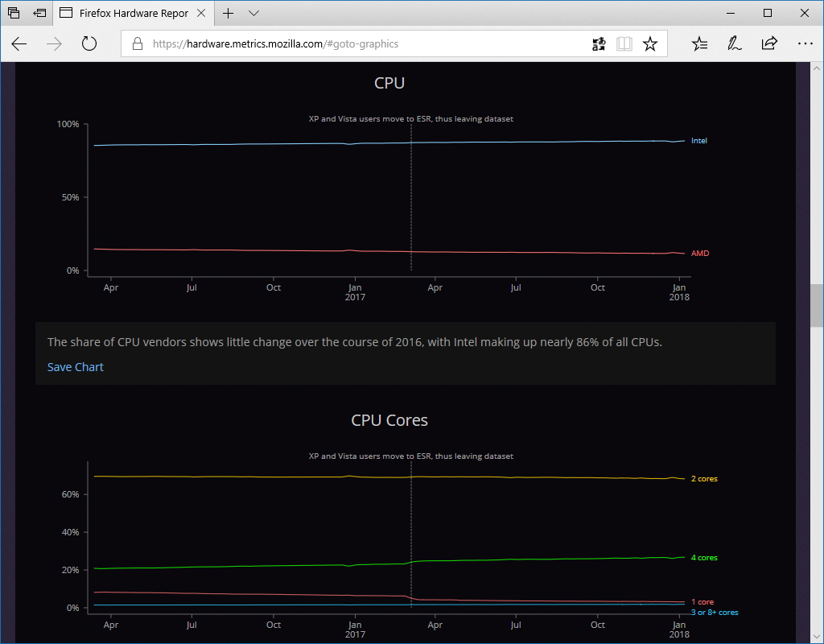Open the tab previews chevron dropdown
The width and height of the screenshot is (824, 644).
[253, 13]
